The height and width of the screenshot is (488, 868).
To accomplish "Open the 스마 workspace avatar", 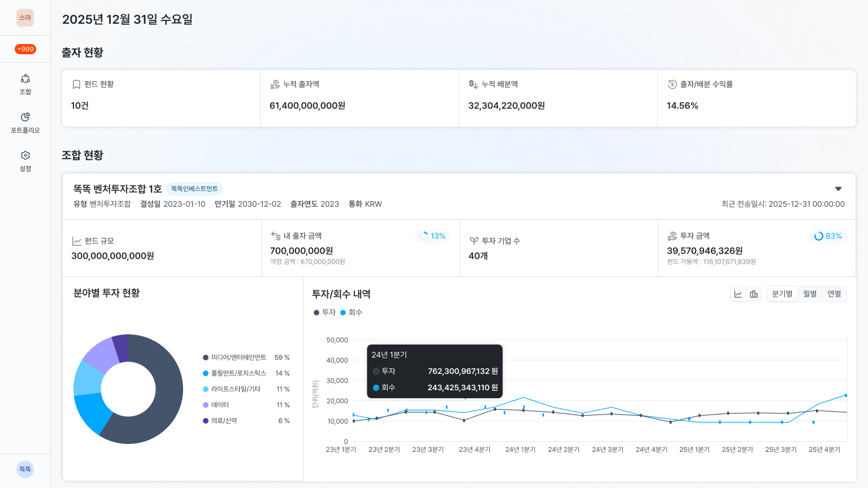I will coord(25,18).
